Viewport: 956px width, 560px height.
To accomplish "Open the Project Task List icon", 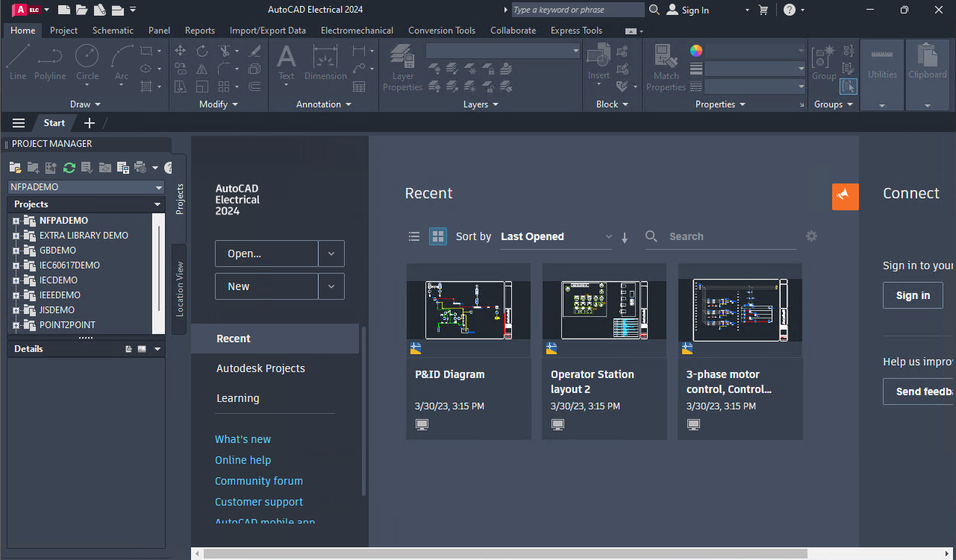I will [87, 168].
